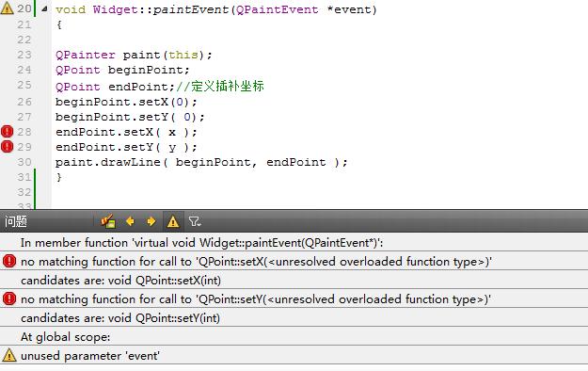588x371 pixels.
Task: Go to next issue with right arrow
Action: coord(151,221)
